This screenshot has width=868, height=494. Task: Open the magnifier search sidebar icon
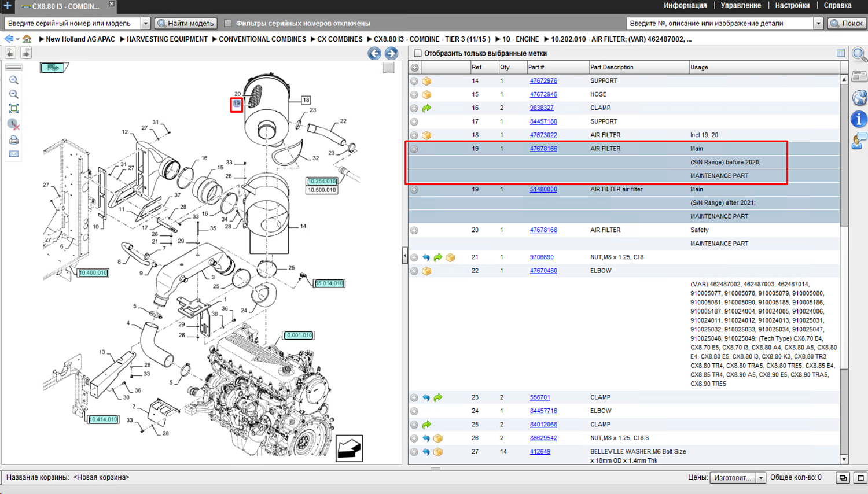tap(859, 55)
